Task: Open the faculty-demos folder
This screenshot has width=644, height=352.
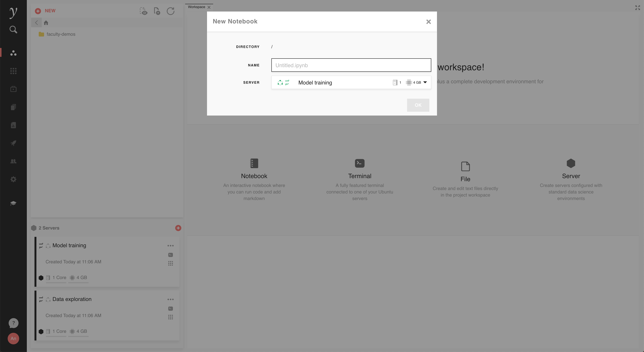Action: [x=61, y=34]
